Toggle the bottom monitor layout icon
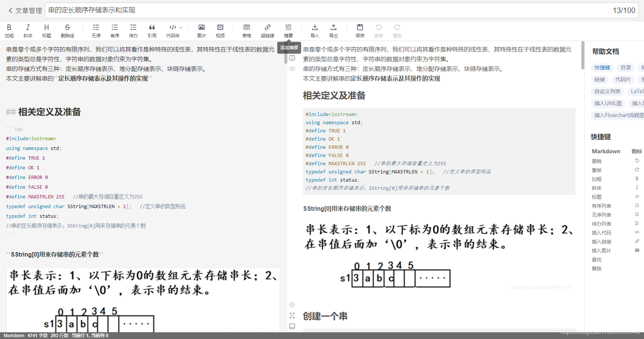The width and height of the screenshot is (644, 339). (x=292, y=326)
